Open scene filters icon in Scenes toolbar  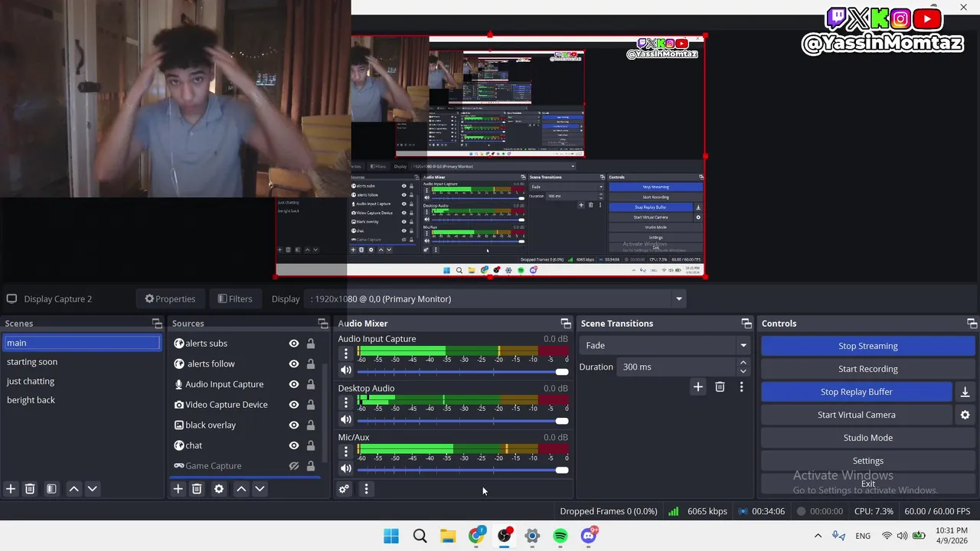(x=51, y=489)
